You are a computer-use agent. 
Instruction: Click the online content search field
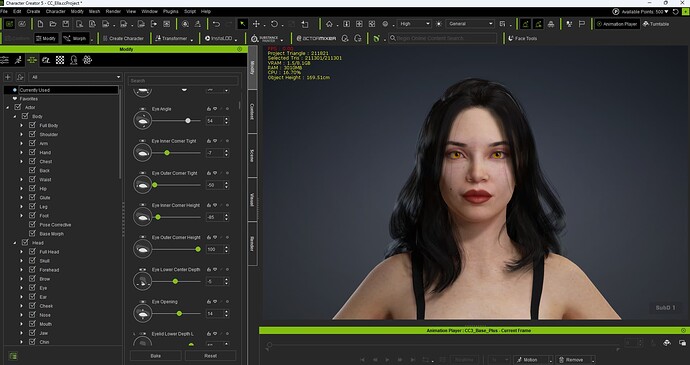(442, 38)
